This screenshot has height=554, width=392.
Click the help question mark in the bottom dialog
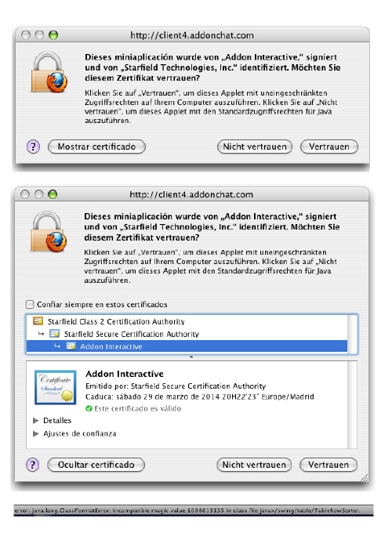pos(32,465)
